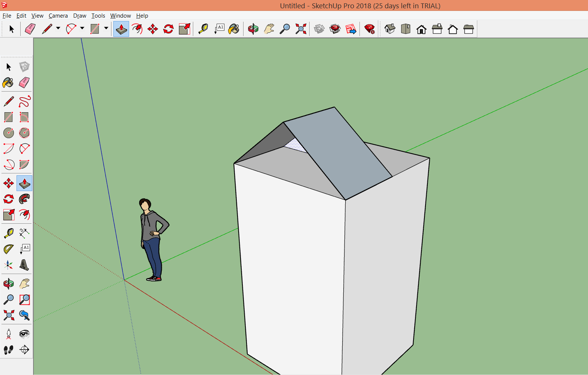Switch to Top view

405,29
